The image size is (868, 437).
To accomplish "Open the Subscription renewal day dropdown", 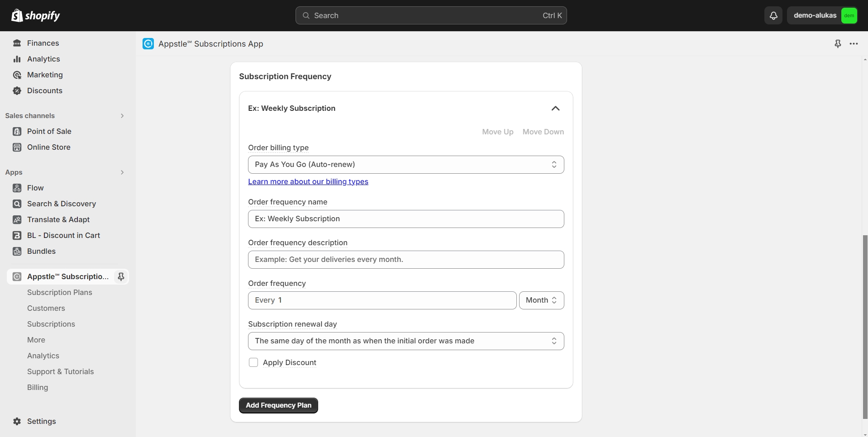I will click(x=405, y=341).
